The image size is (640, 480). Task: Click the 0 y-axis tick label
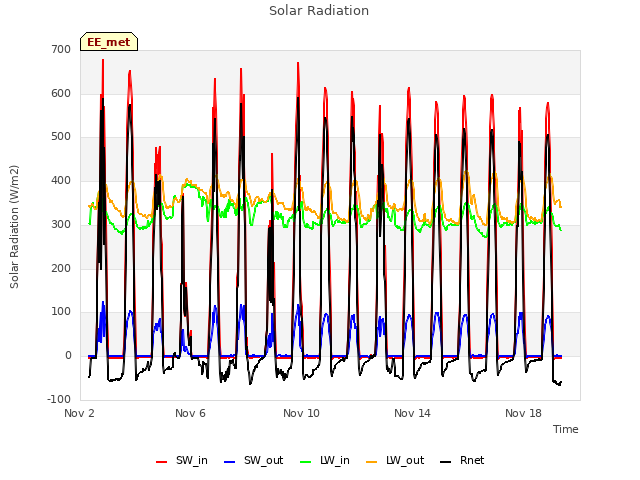click(x=68, y=356)
